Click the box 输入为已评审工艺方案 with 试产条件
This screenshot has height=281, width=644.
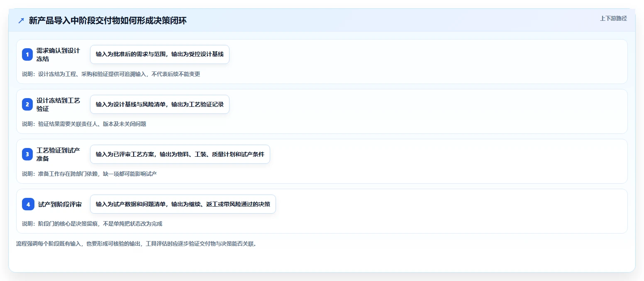180,154
